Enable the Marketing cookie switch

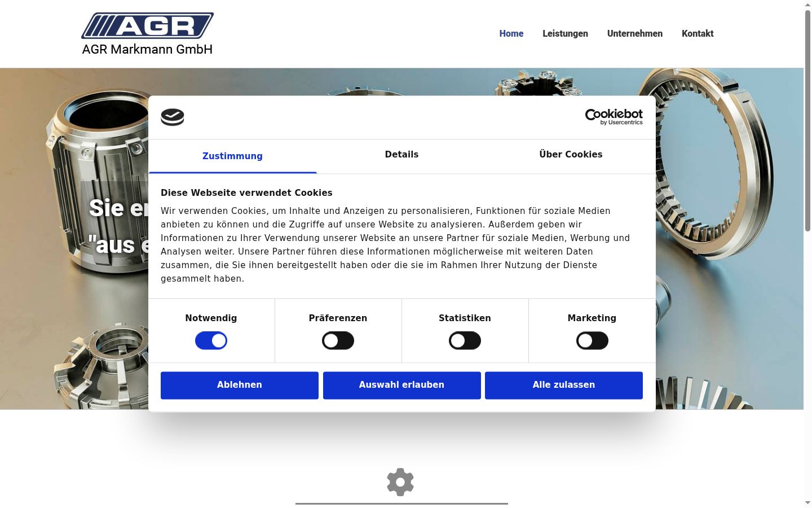click(592, 341)
